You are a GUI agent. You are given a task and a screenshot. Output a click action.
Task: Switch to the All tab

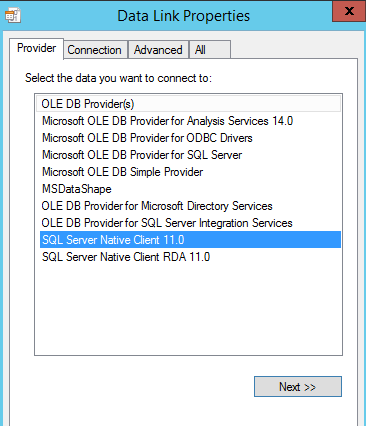click(210, 50)
